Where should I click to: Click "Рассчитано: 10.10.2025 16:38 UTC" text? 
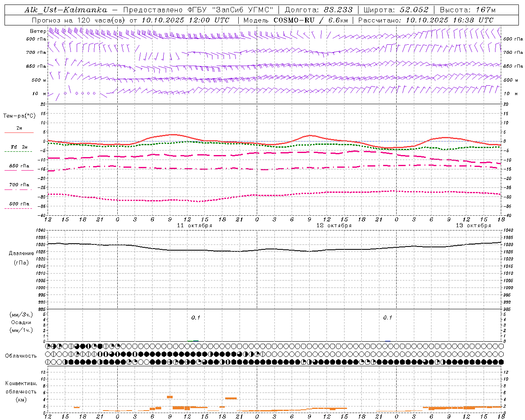[x=426, y=20]
